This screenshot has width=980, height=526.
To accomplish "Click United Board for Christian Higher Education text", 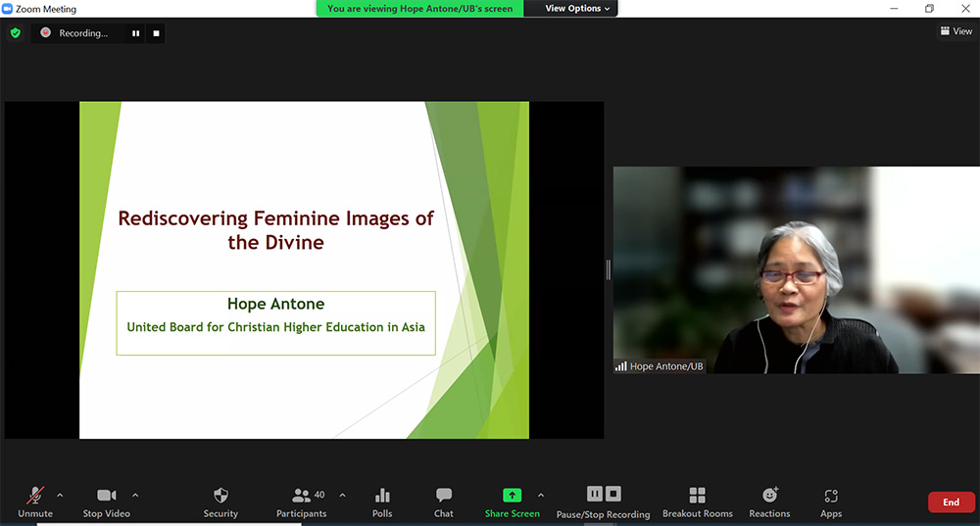I will 275,327.
